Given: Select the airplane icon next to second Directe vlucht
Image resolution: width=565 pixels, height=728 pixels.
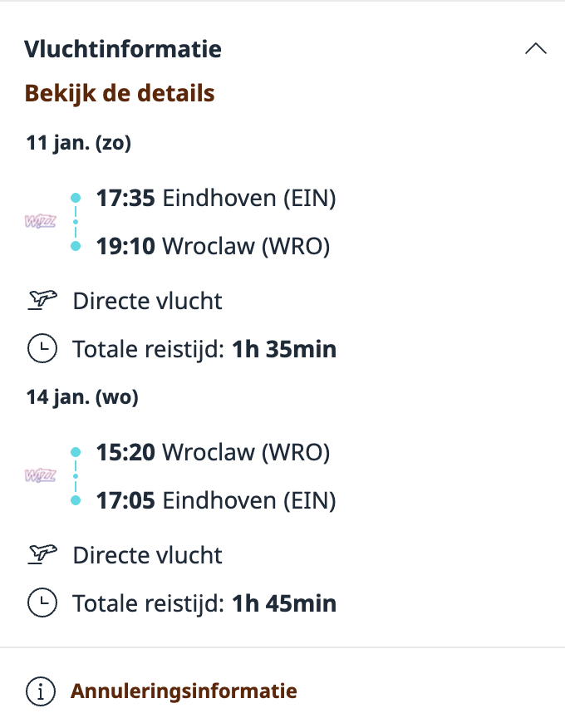Looking at the screenshot, I should pyautogui.click(x=41, y=553).
